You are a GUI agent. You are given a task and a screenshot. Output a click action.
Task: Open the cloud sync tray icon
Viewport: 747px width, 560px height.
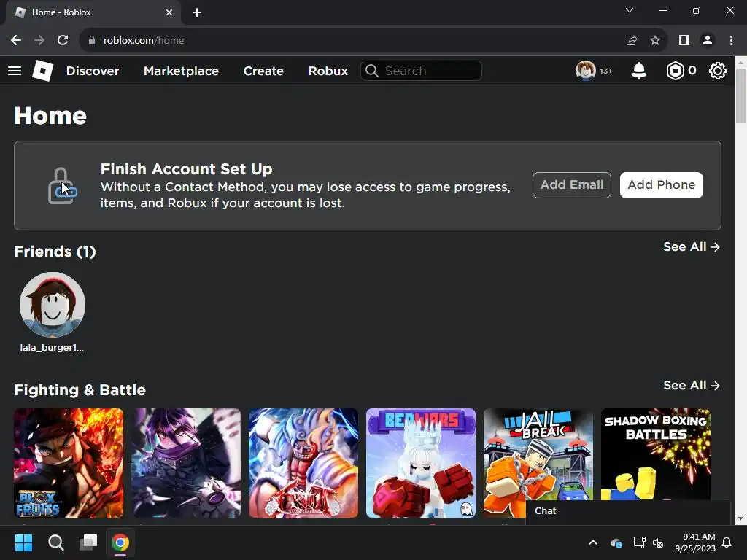(616, 542)
